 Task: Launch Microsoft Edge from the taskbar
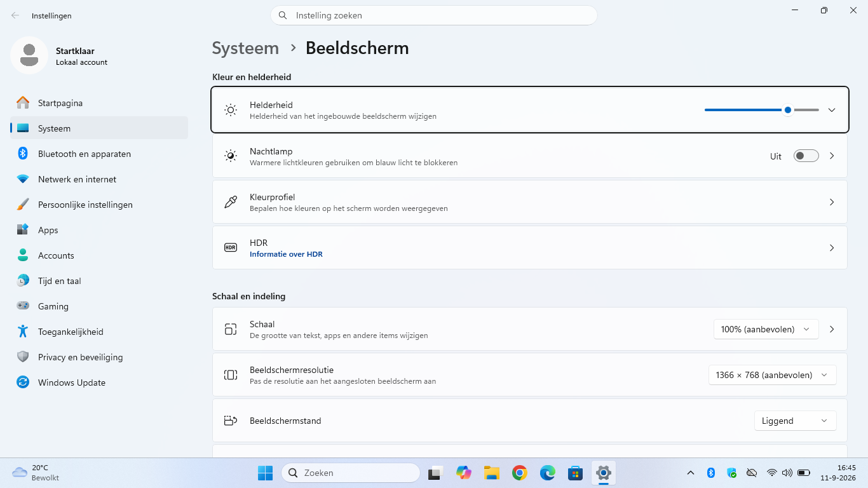(548, 473)
